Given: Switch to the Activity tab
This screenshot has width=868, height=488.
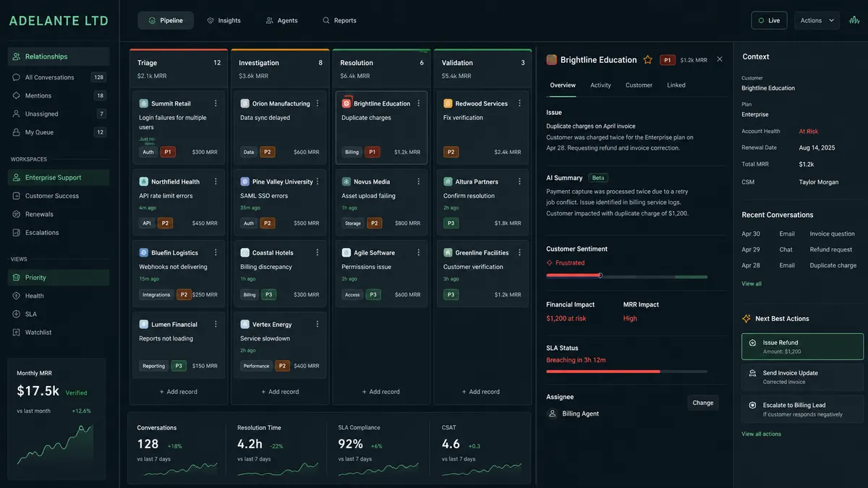Looking at the screenshot, I should click(600, 85).
